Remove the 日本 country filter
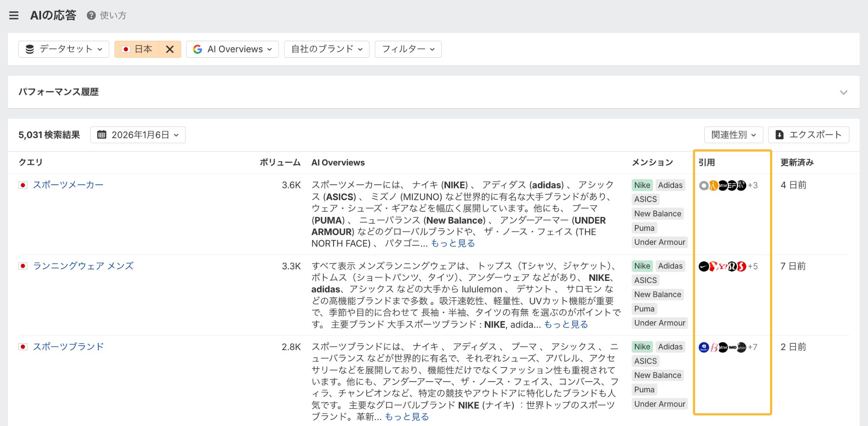868x426 pixels. [170, 49]
